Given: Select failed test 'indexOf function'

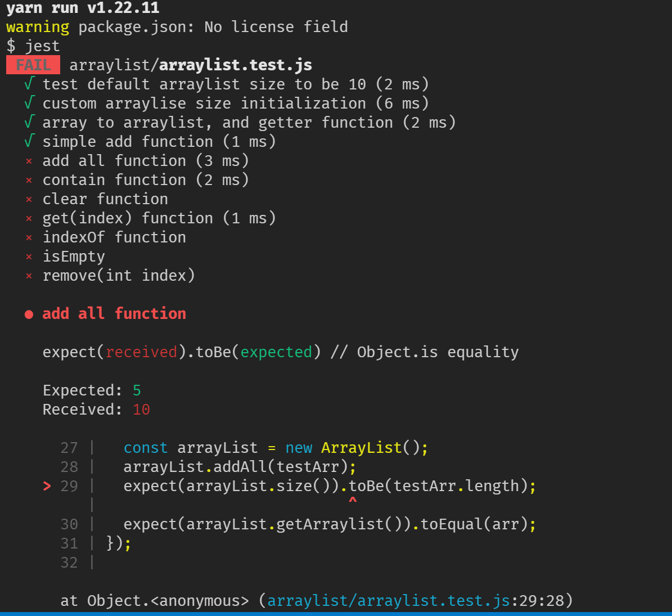Looking at the screenshot, I should click(x=105, y=237).
